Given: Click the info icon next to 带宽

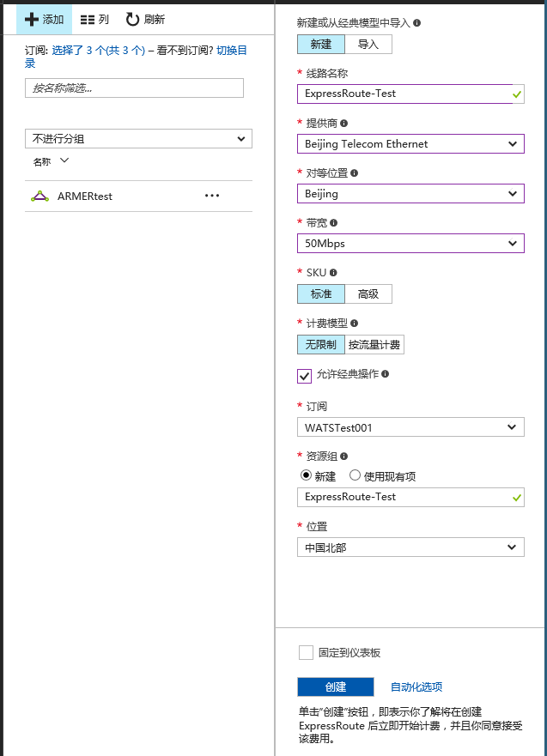Looking at the screenshot, I should tap(334, 223).
